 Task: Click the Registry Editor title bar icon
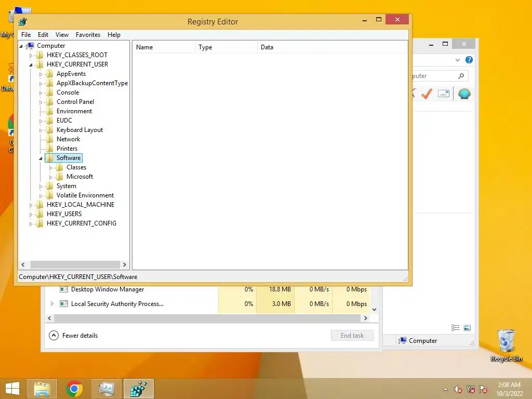23,22
